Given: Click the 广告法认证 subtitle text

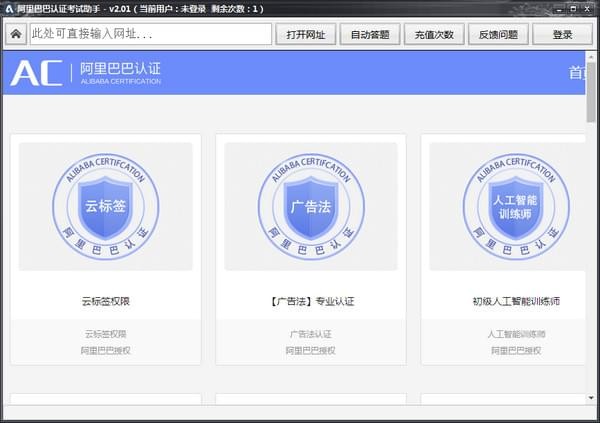Looking at the screenshot, I should click(x=311, y=334).
